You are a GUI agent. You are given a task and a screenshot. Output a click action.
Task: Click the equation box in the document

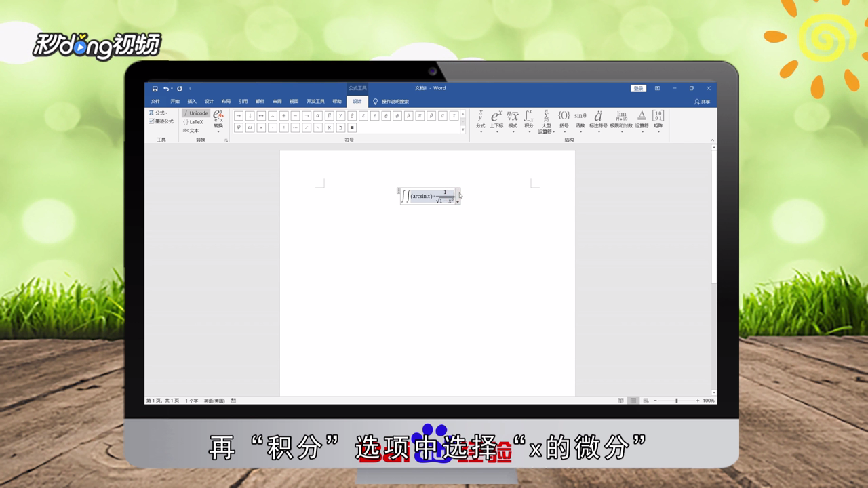[x=430, y=197]
